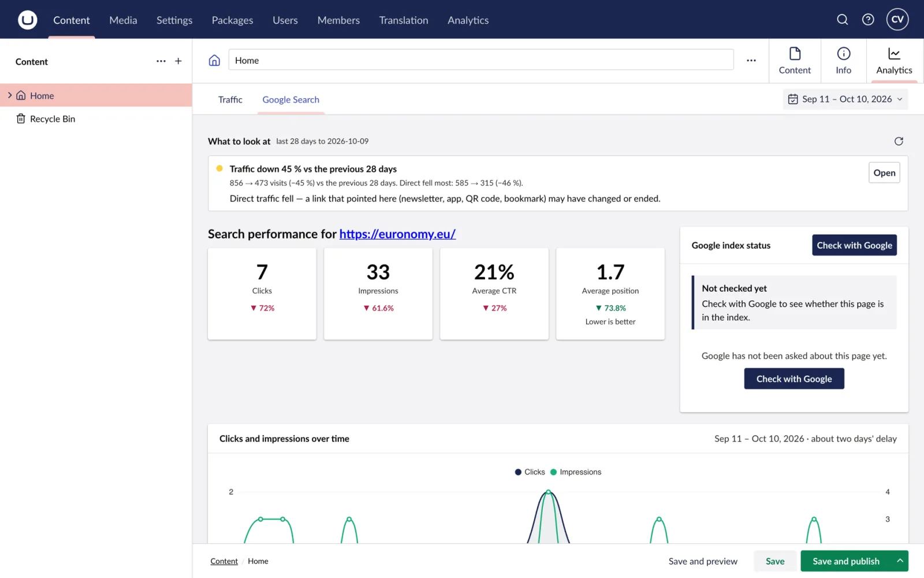Toggle the Clicks legend series
Viewport: 924px width, 578px height.
pos(530,472)
